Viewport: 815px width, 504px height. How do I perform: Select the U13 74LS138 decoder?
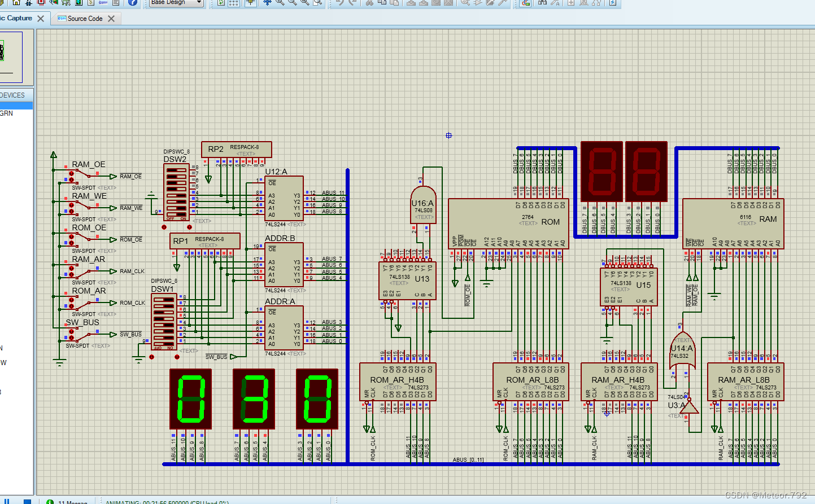point(407,280)
